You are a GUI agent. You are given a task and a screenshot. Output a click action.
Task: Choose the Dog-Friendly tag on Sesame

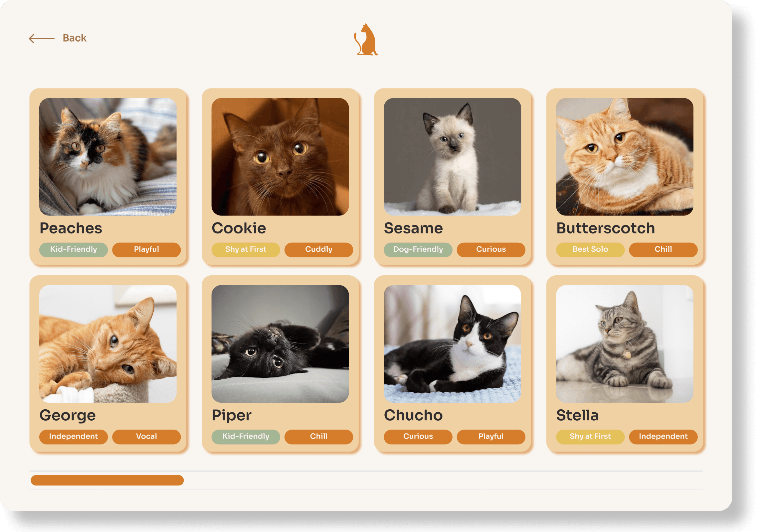[x=418, y=250]
